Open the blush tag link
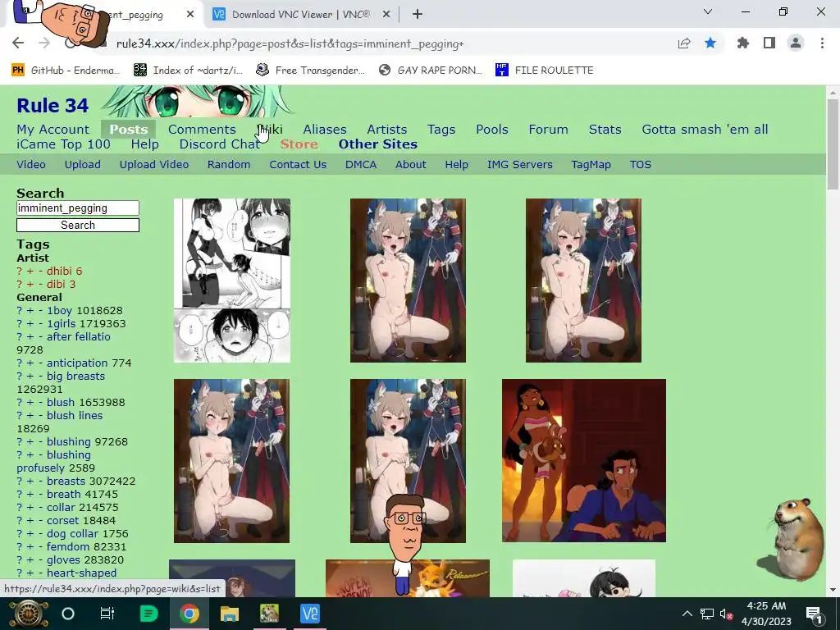 pyautogui.click(x=61, y=402)
